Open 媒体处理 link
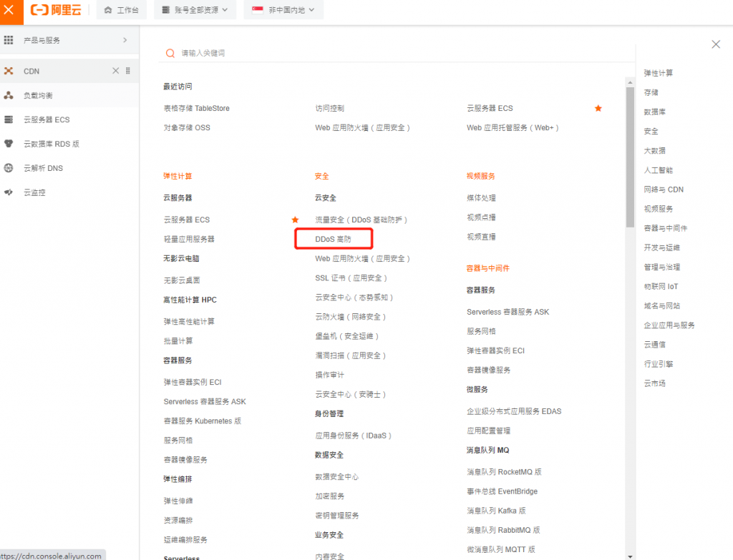733x560 pixels. point(481,198)
